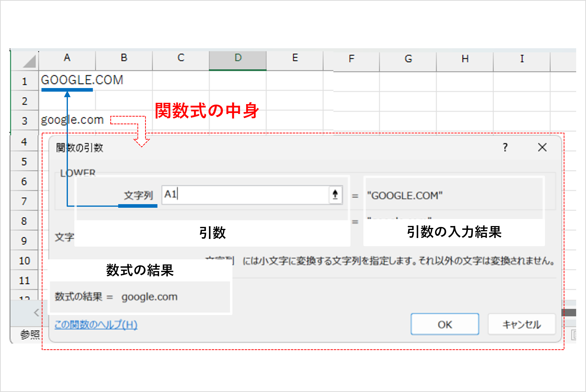Click the OK button to confirm the LOWER formula
The width and height of the screenshot is (586, 392).
(x=444, y=324)
